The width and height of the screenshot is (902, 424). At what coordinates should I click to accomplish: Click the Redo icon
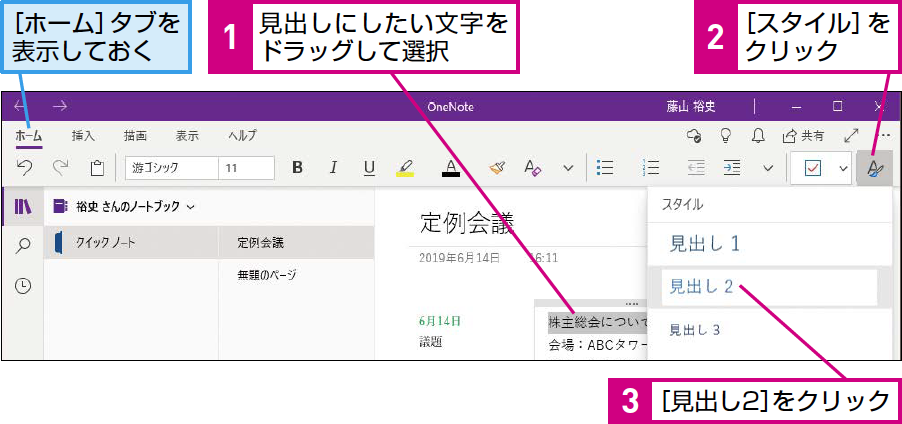click(x=60, y=167)
